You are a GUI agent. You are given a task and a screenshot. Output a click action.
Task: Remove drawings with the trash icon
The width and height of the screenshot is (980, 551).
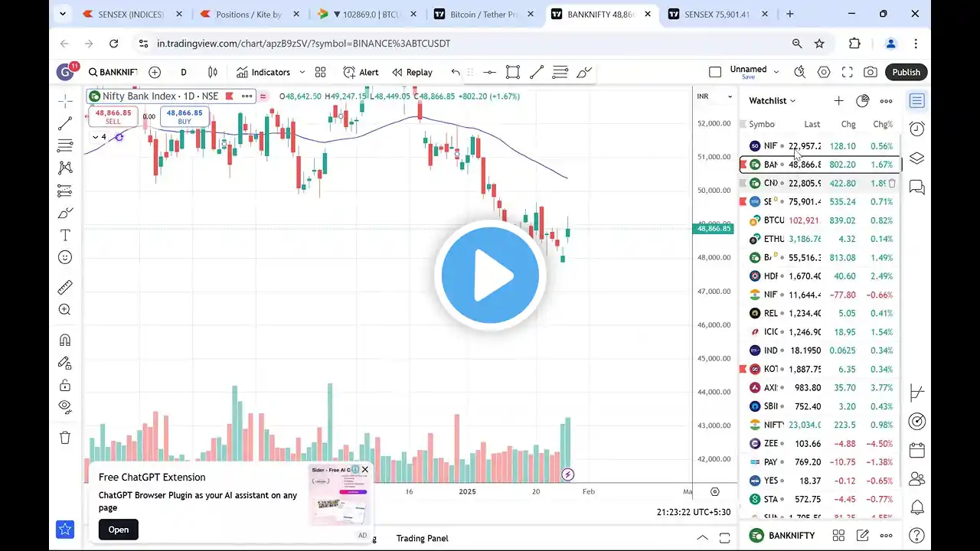tap(65, 438)
